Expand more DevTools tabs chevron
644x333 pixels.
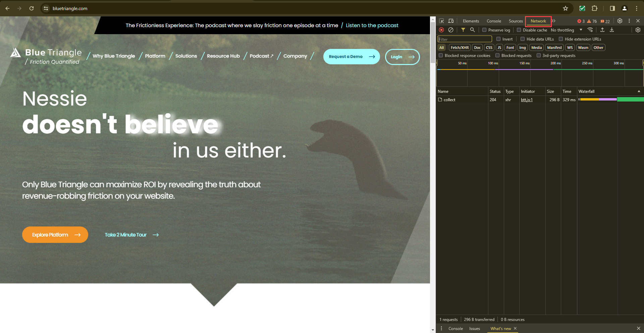pos(554,21)
